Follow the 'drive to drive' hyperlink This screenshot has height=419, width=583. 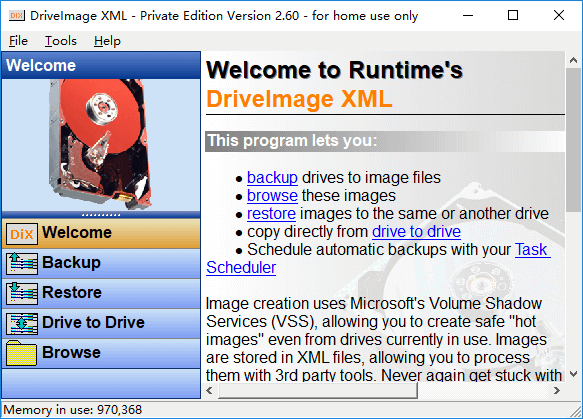(x=416, y=232)
